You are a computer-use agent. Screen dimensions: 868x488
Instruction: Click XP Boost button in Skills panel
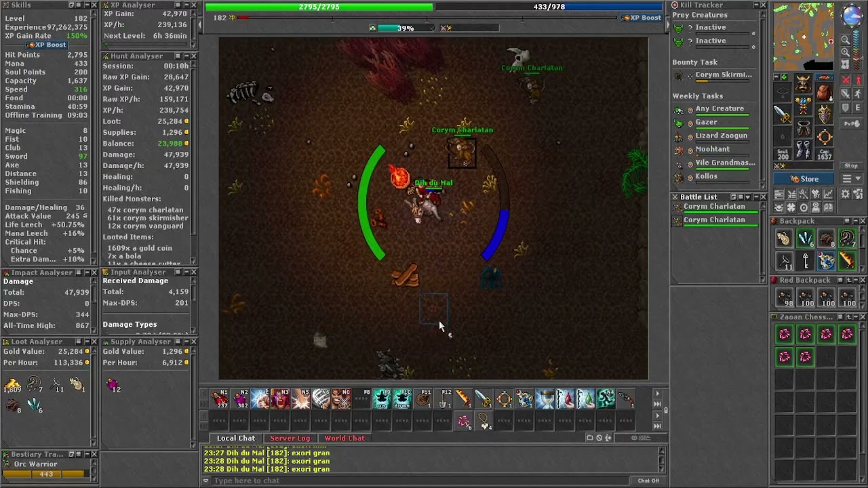click(x=47, y=45)
